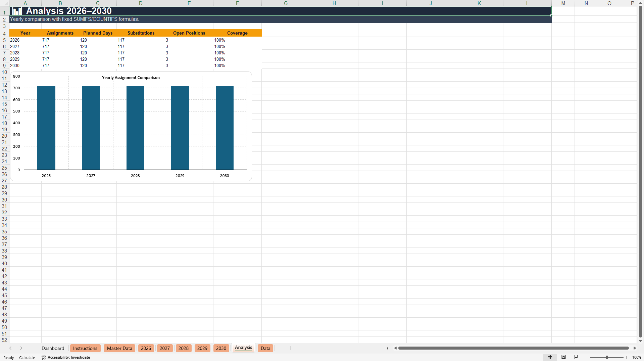
Task: Click the 100% zoom level
Action: (x=637, y=357)
